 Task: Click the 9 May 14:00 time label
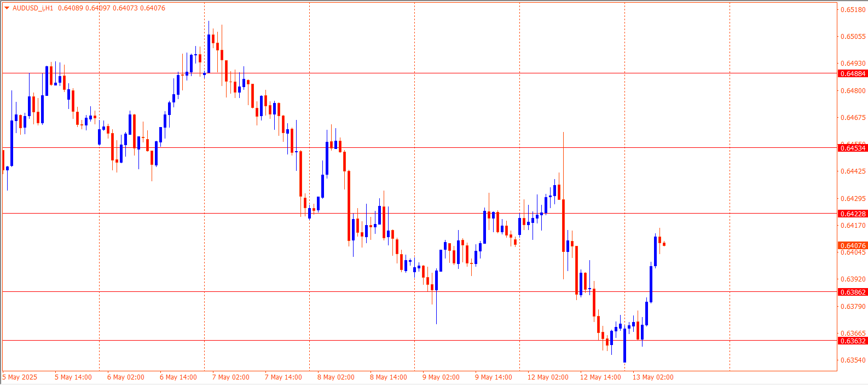494,377
